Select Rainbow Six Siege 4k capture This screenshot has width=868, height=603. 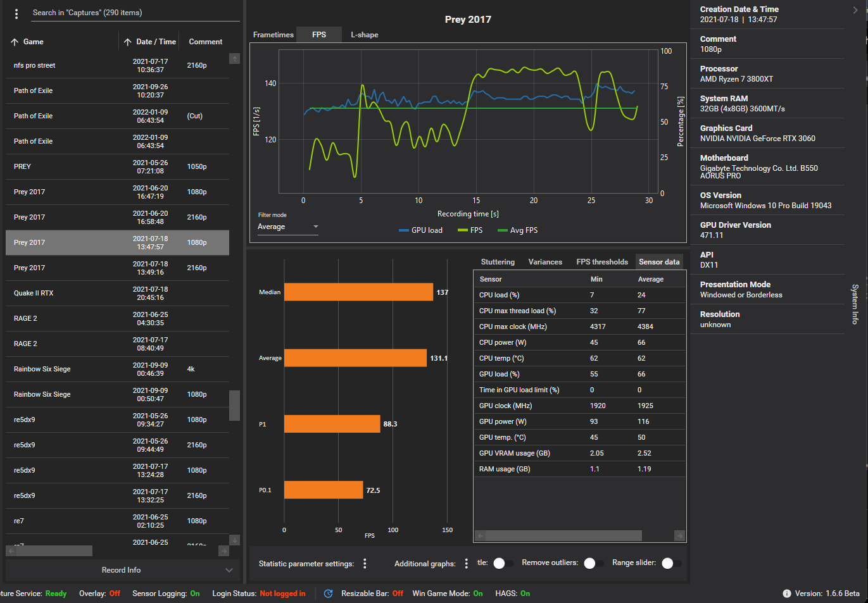pyautogui.click(x=117, y=370)
